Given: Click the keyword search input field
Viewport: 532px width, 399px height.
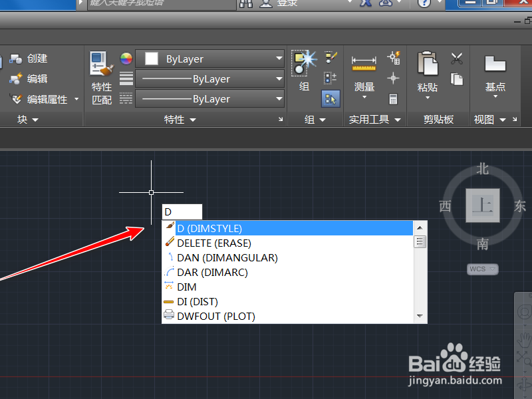Looking at the screenshot, I should click(162, 4).
